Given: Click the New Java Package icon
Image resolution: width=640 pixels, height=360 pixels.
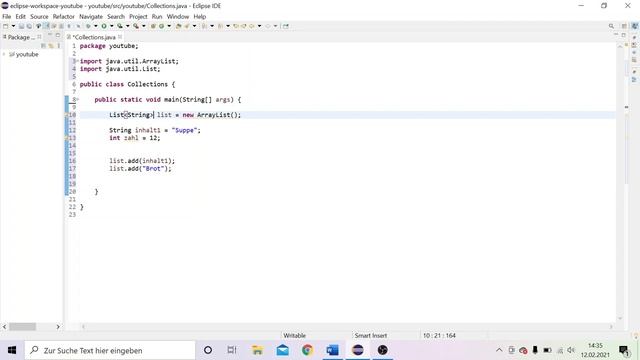Looking at the screenshot, I should [153, 26].
